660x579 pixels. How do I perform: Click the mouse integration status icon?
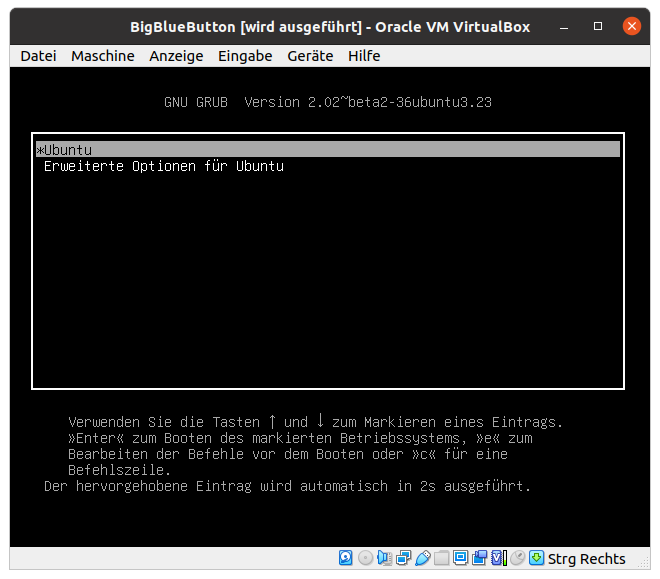tap(518, 558)
